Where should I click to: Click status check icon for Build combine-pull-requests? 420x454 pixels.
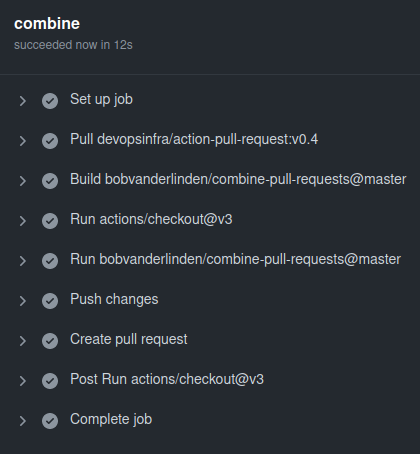(x=50, y=181)
